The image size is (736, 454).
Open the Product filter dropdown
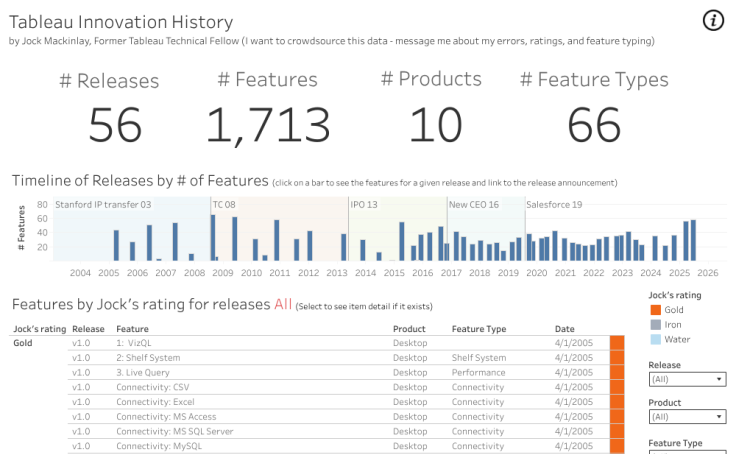tap(687, 417)
